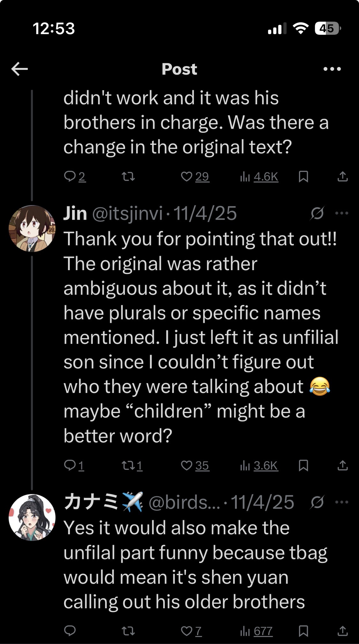
Task: Tap the Grok icon on カナミ's reply
Action: (x=317, y=502)
